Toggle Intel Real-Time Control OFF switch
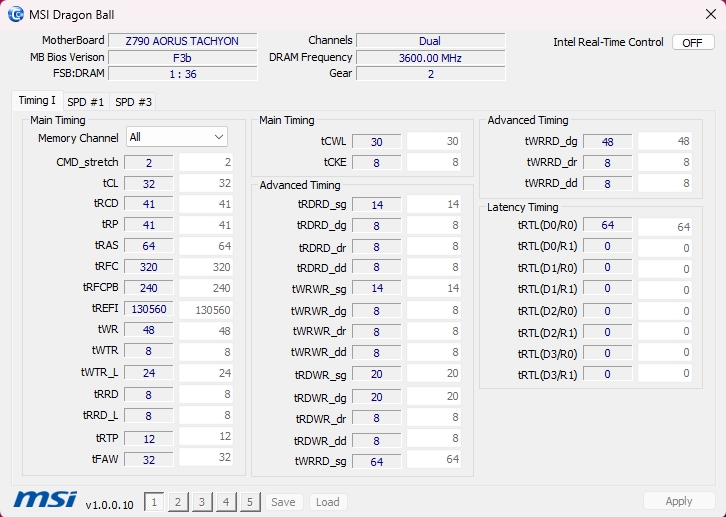Screen dimensions: 726x517 [693, 43]
